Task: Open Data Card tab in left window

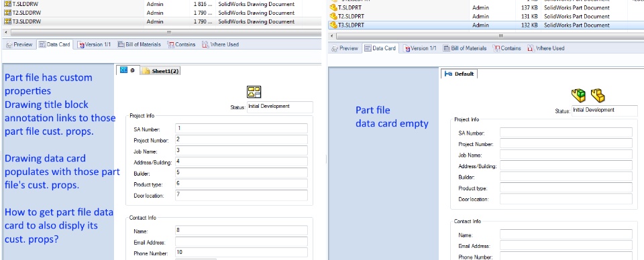Action: click(x=54, y=44)
